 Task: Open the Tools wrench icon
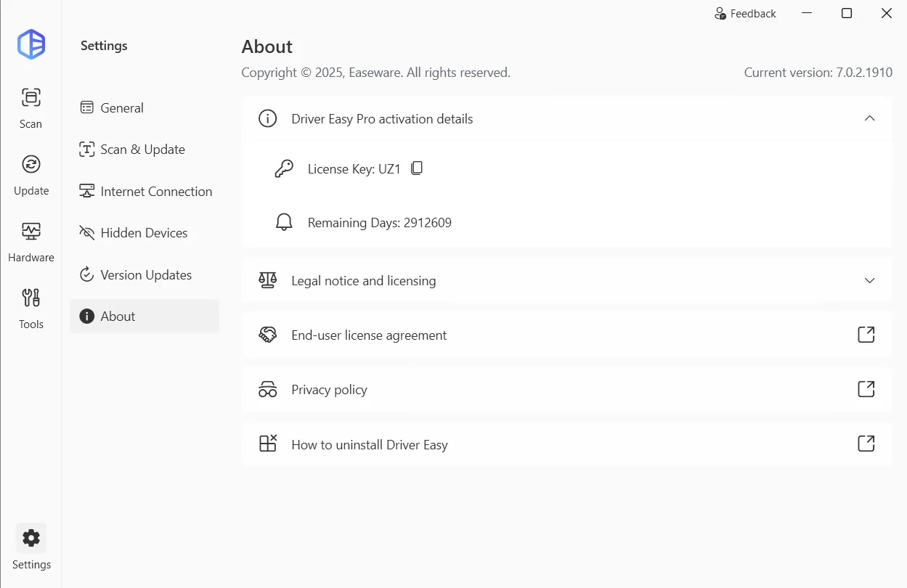tap(31, 298)
